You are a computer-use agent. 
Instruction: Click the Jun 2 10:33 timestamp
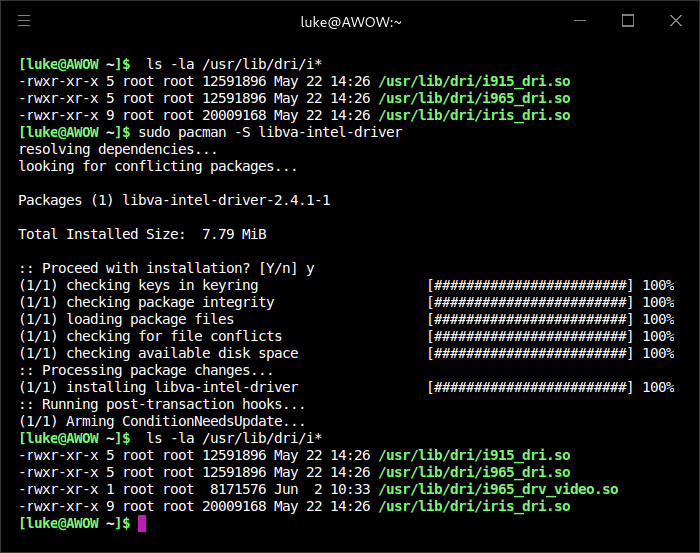point(322,490)
